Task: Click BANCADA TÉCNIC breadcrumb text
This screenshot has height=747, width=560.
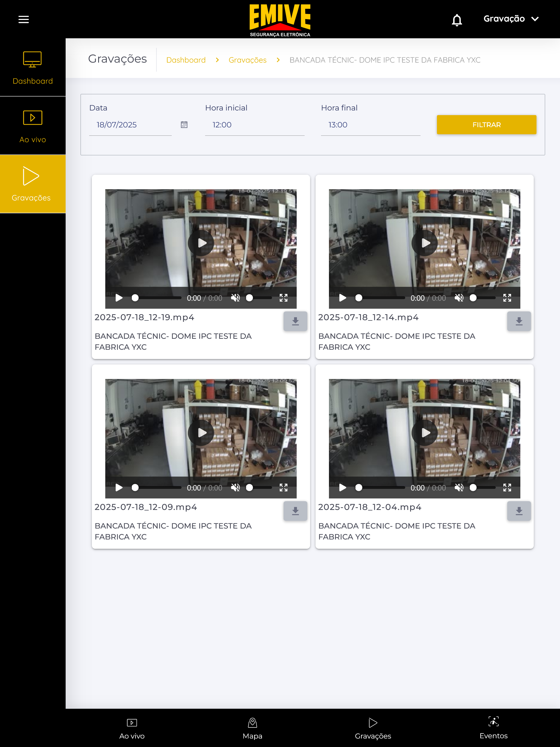Action: click(x=385, y=60)
